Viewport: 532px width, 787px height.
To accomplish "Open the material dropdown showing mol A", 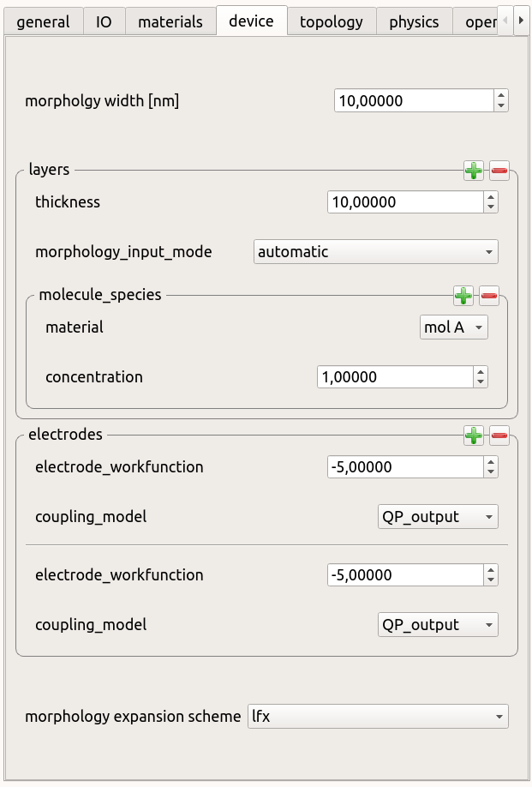I will (453, 327).
